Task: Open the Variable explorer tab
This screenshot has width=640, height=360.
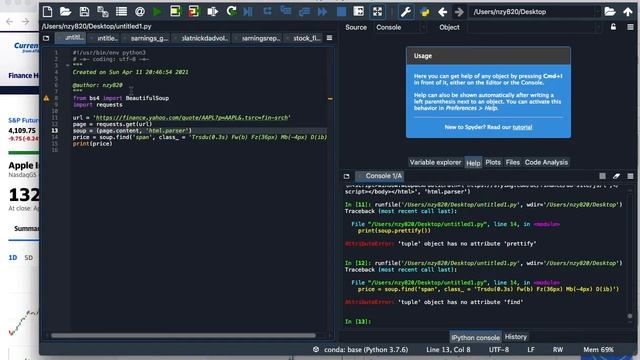Action: [435, 162]
